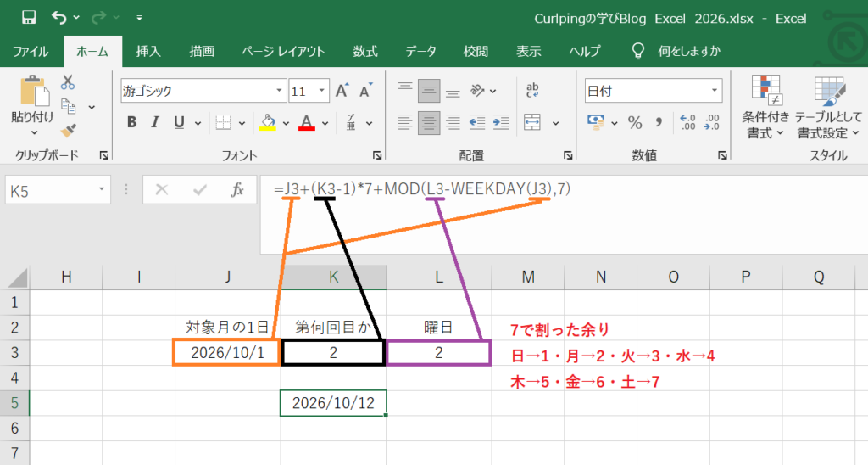Open the ファイル tab

click(31, 52)
